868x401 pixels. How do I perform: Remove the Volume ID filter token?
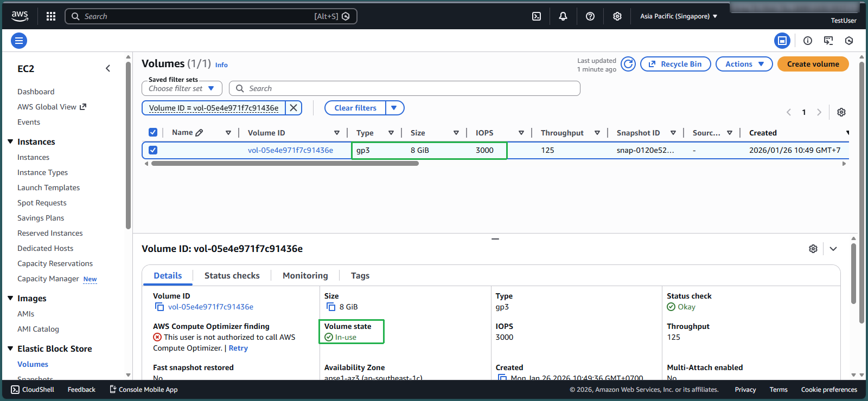point(293,108)
